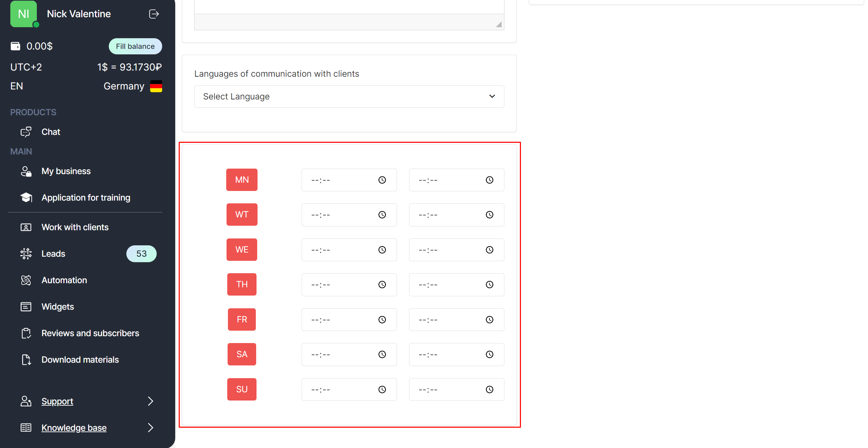Click the wallet balance icon
This screenshot has width=868, height=448.
15,46
